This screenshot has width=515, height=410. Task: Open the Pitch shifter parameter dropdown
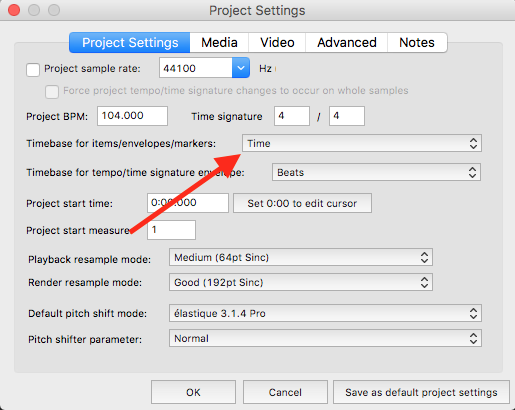[x=325, y=338]
